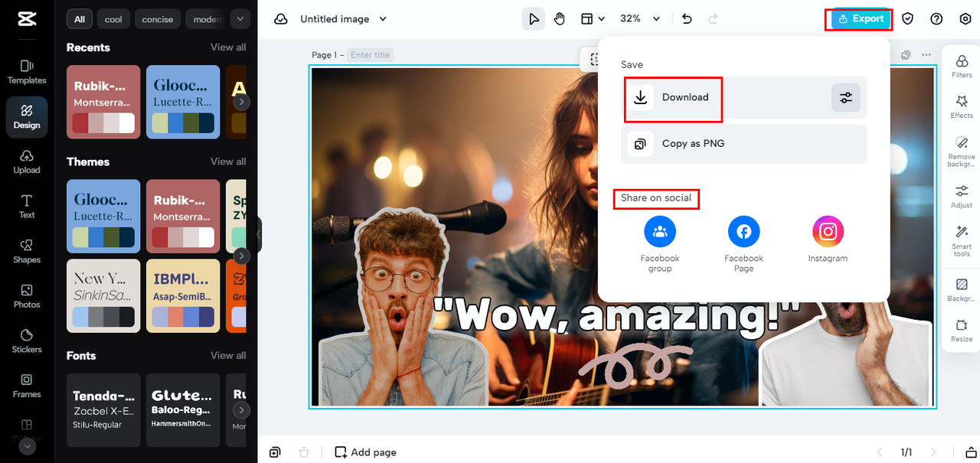Share to Instagram

828,240
